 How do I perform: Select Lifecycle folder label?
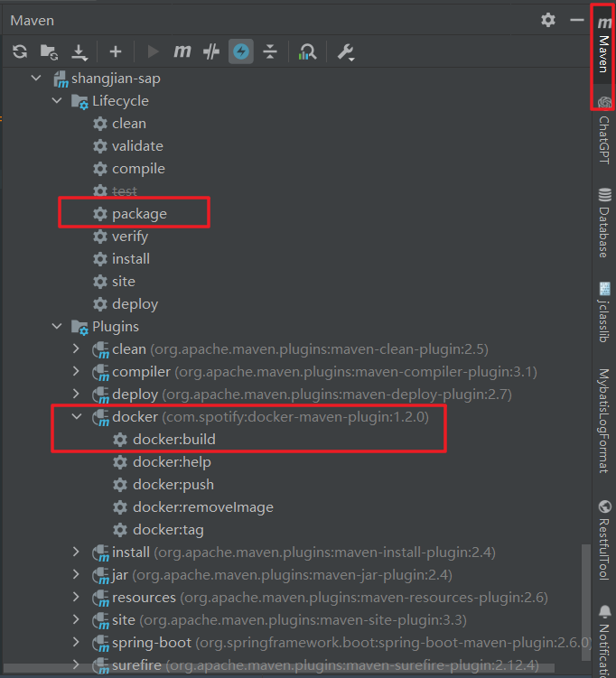coord(120,101)
